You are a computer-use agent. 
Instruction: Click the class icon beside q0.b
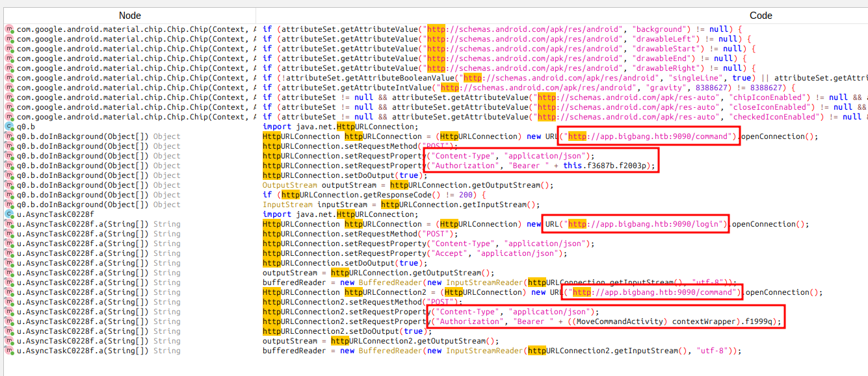pyautogui.click(x=9, y=127)
